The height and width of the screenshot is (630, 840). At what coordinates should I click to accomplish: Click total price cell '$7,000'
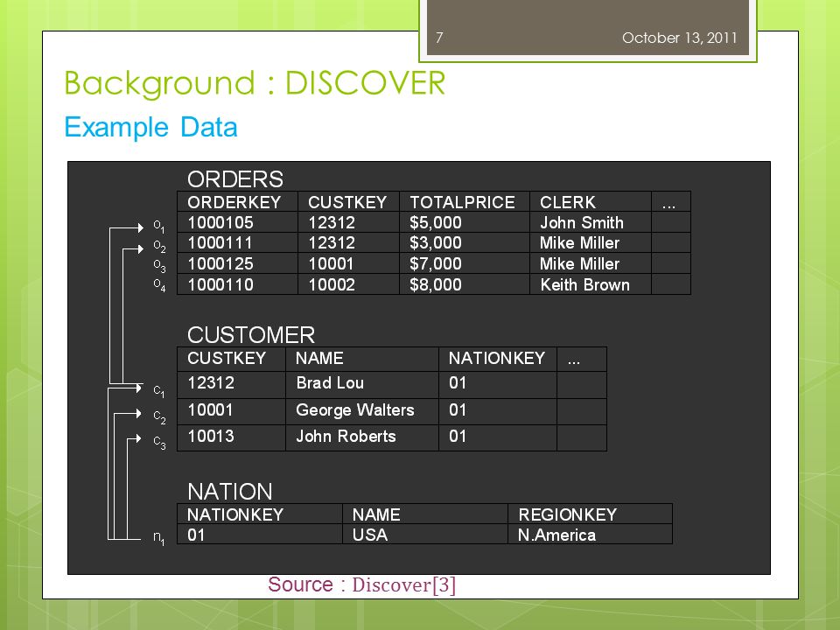(436, 263)
